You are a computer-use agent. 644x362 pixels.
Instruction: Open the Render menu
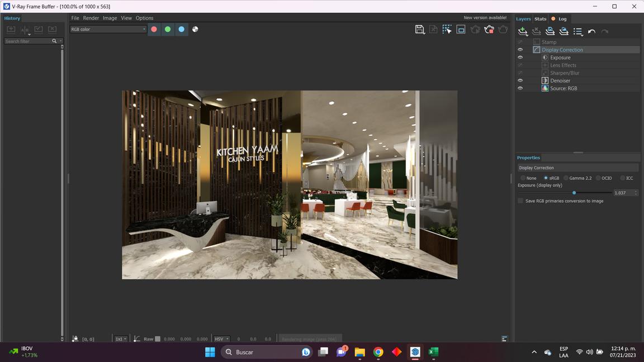tap(91, 18)
